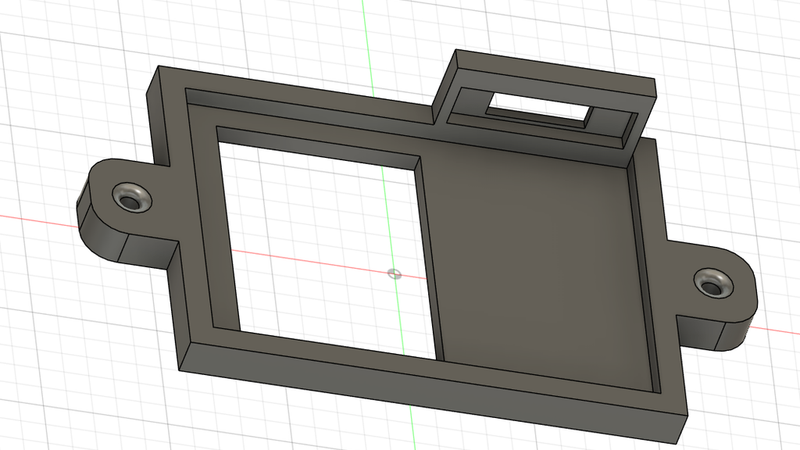Select the left mounting tab's countersunk screw hole
The width and height of the screenshot is (800, 450).
pos(132,196)
